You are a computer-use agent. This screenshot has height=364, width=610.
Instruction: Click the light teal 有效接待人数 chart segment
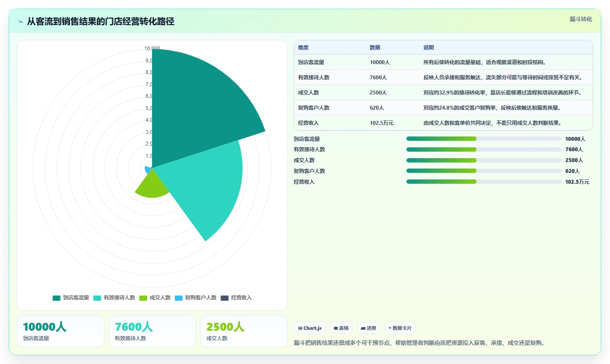coord(204,182)
